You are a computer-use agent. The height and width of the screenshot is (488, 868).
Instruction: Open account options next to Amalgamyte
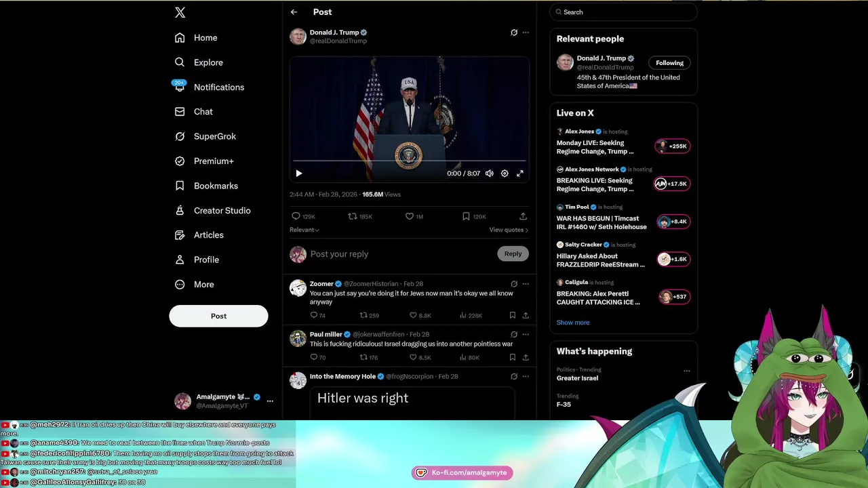click(x=270, y=401)
